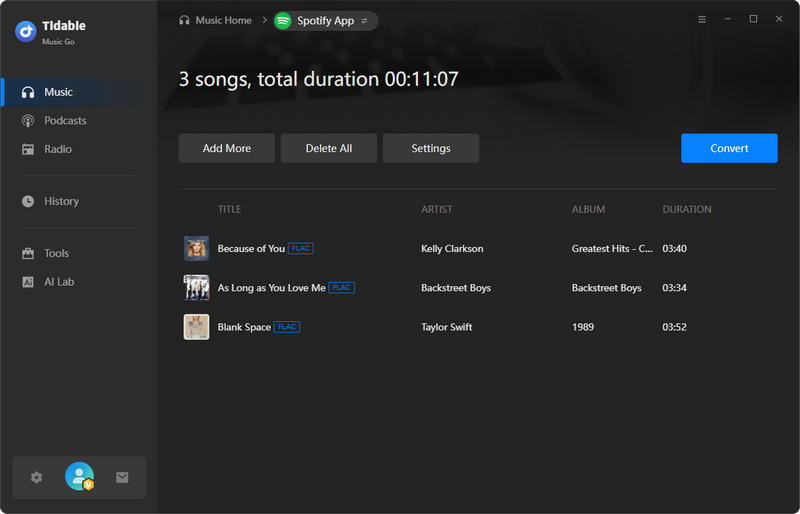Click the TITLE column header
The width and height of the screenshot is (800, 514).
[230, 209]
